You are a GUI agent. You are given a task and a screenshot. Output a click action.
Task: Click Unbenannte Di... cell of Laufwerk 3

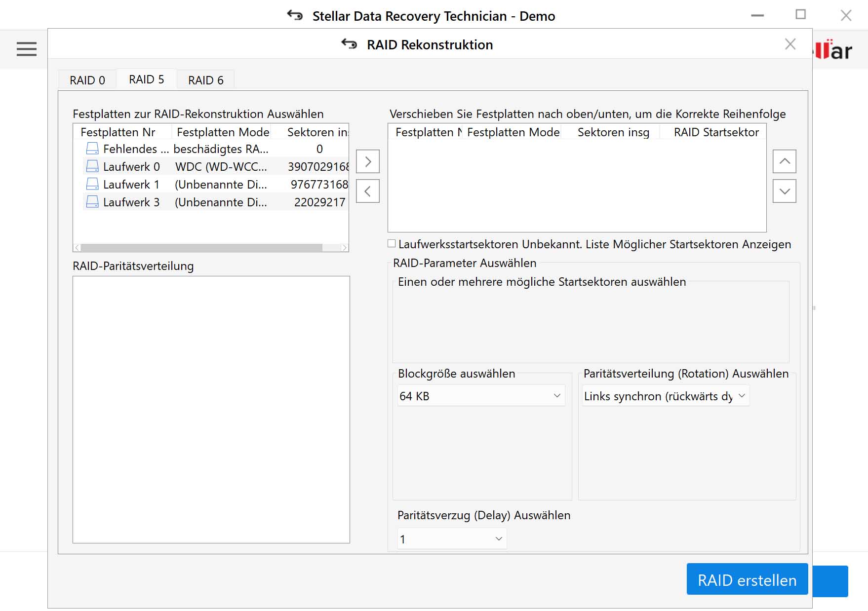tap(221, 202)
